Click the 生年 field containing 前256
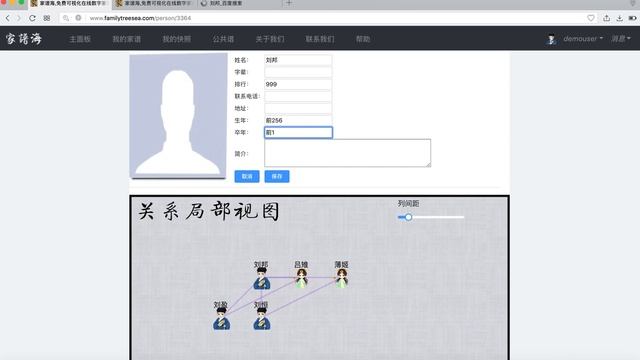This screenshot has height=360, width=640. point(298,120)
